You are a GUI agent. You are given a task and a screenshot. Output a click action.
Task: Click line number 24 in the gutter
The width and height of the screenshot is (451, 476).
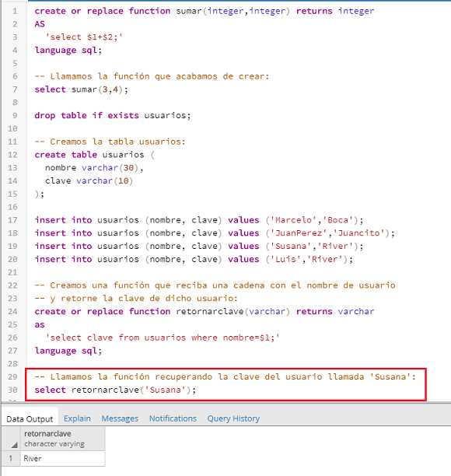click(x=12, y=311)
